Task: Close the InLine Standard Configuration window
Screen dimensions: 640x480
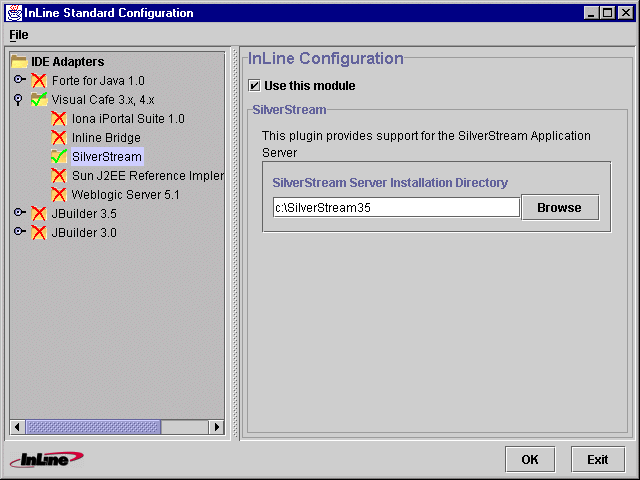Action: [x=625, y=13]
